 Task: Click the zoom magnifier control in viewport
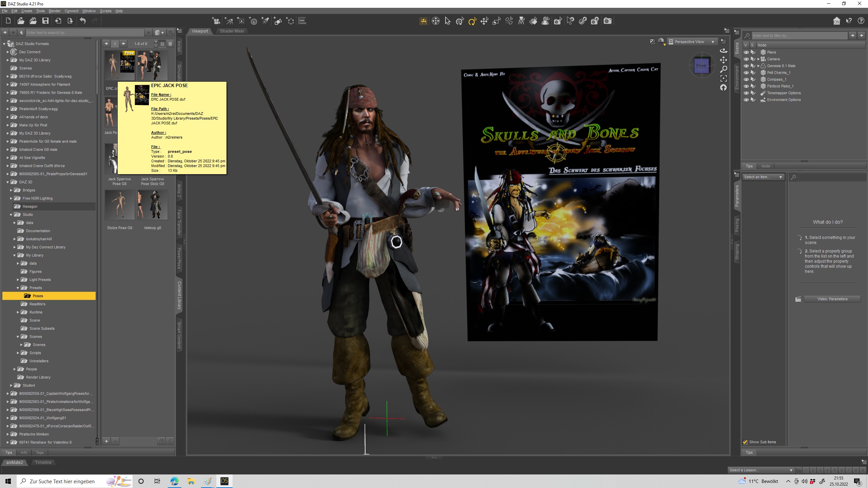click(x=724, y=69)
